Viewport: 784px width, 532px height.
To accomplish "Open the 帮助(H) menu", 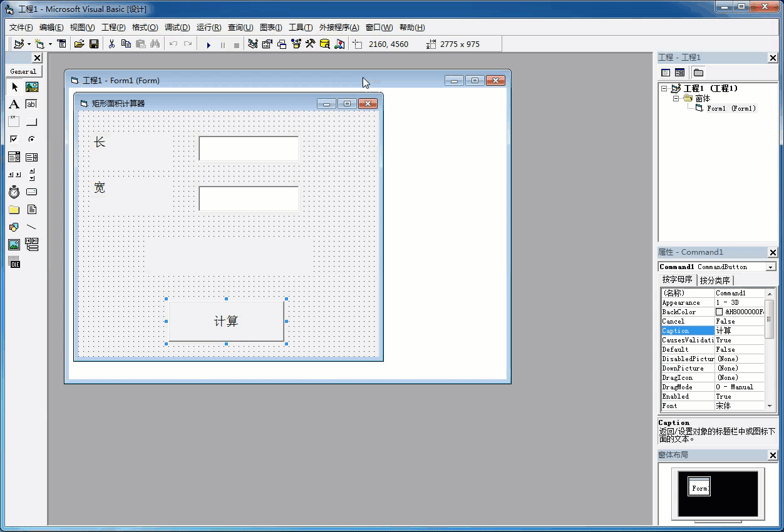I will [x=412, y=28].
